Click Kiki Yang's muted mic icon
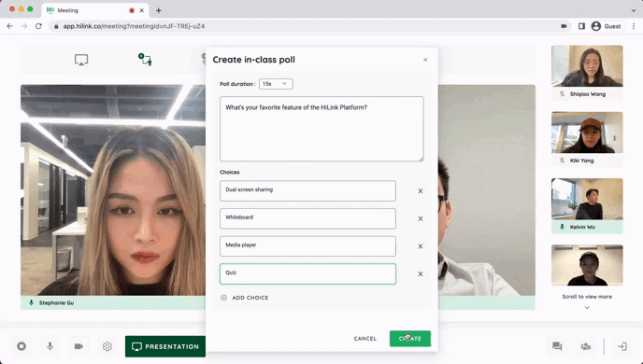Image resolution: width=643 pixels, height=364 pixels. [x=562, y=161]
